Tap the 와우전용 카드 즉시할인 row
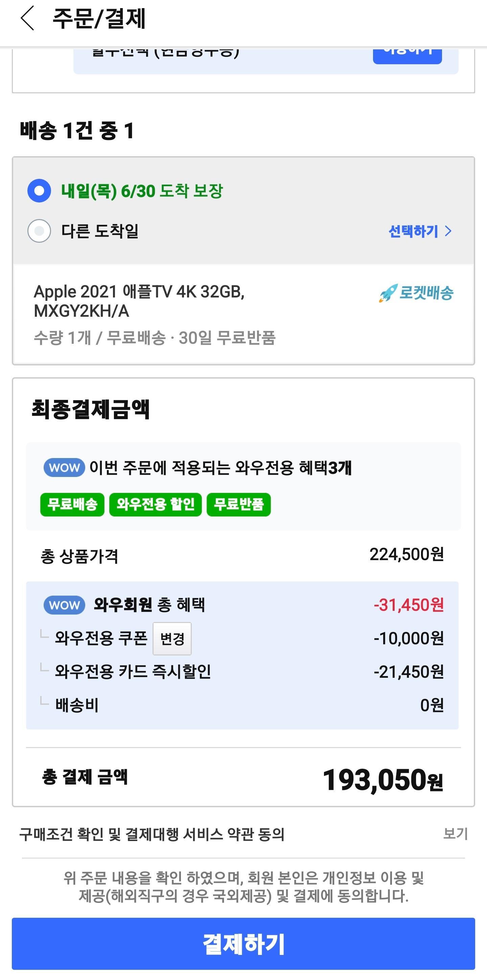The width and height of the screenshot is (487, 980). pos(133,672)
